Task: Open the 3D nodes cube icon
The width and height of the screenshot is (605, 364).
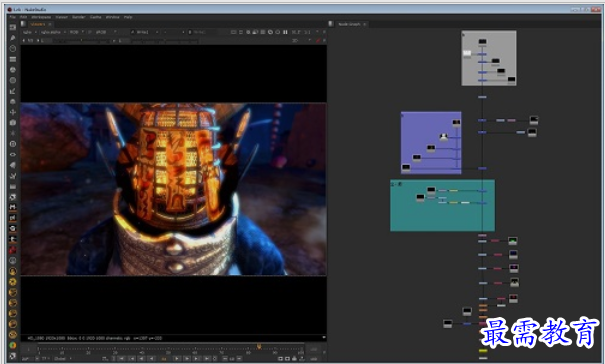Action: (13, 122)
